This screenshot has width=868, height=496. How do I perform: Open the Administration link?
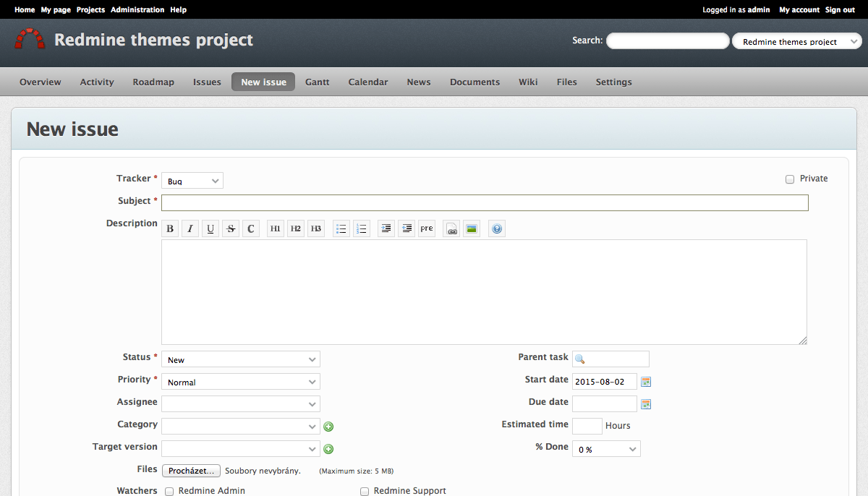pyautogui.click(x=137, y=9)
